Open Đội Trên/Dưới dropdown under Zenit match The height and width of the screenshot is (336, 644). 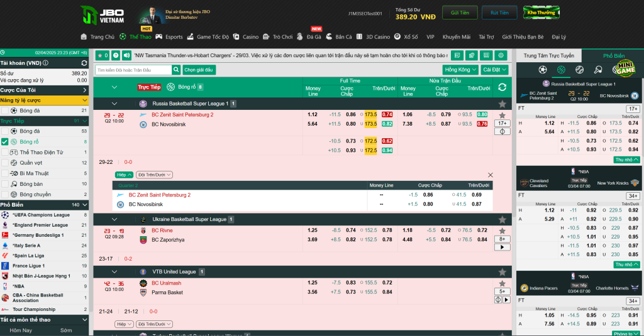[x=154, y=175]
